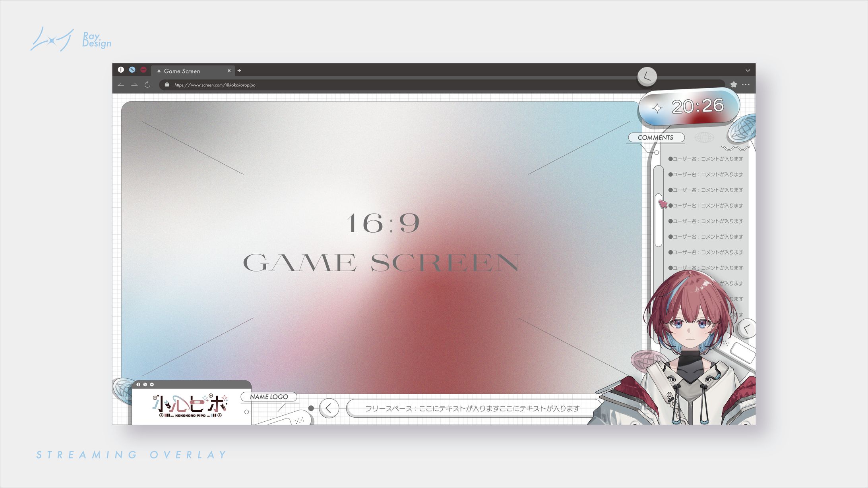Select the Game Screen tab
Viewport: 868px width, 488px height.
click(193, 71)
